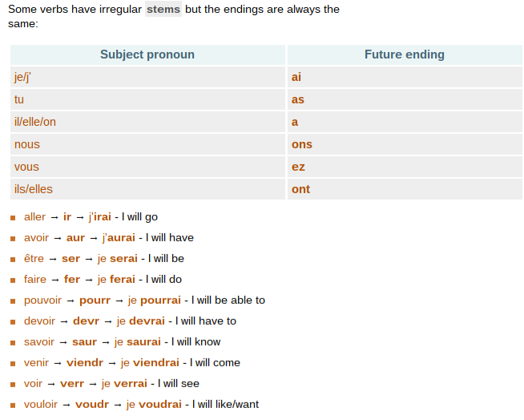Click the verb 'devoir' in the list
Image resolution: width=524 pixels, height=420 pixels.
tap(40, 321)
